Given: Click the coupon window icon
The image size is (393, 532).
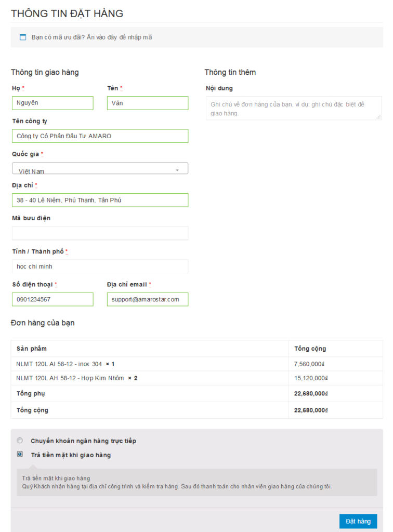Looking at the screenshot, I should [23, 37].
